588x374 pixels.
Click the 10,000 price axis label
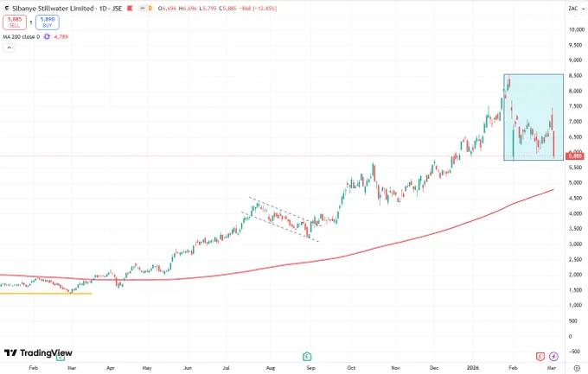pyautogui.click(x=577, y=29)
